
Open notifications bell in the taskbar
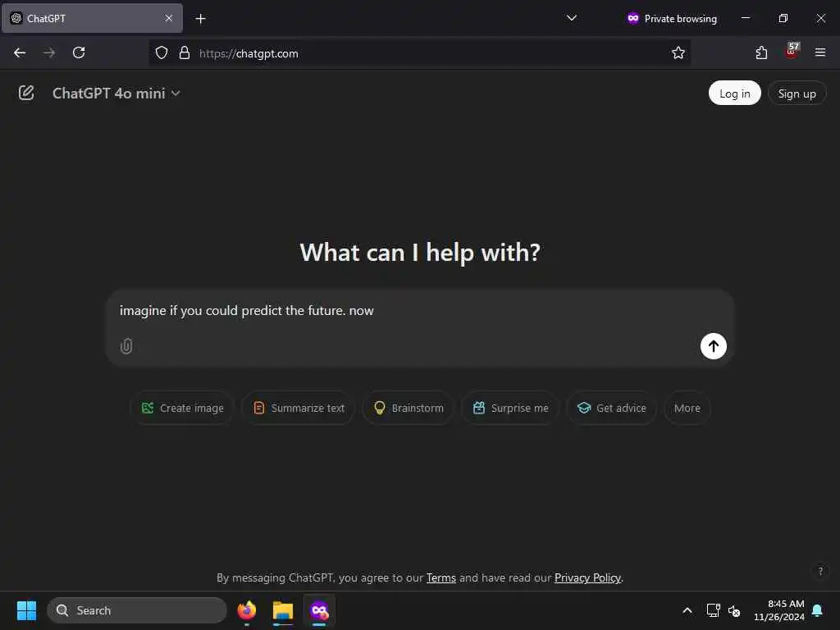click(817, 610)
